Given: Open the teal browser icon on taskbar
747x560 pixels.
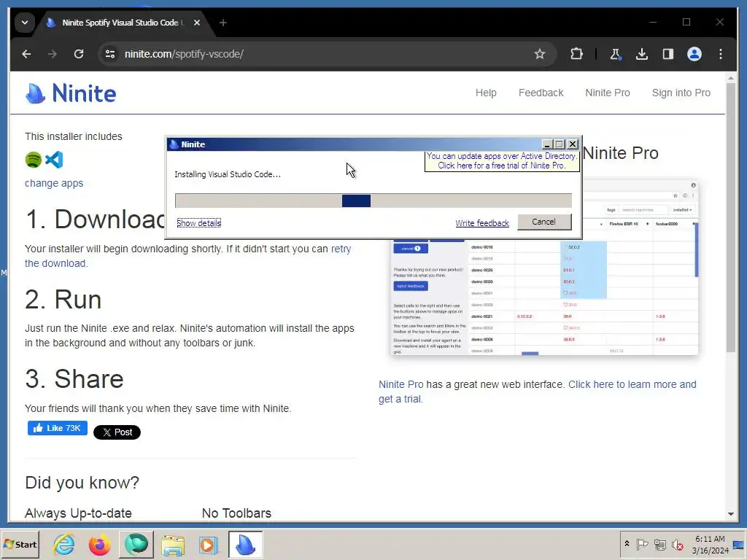Looking at the screenshot, I should pos(136,544).
